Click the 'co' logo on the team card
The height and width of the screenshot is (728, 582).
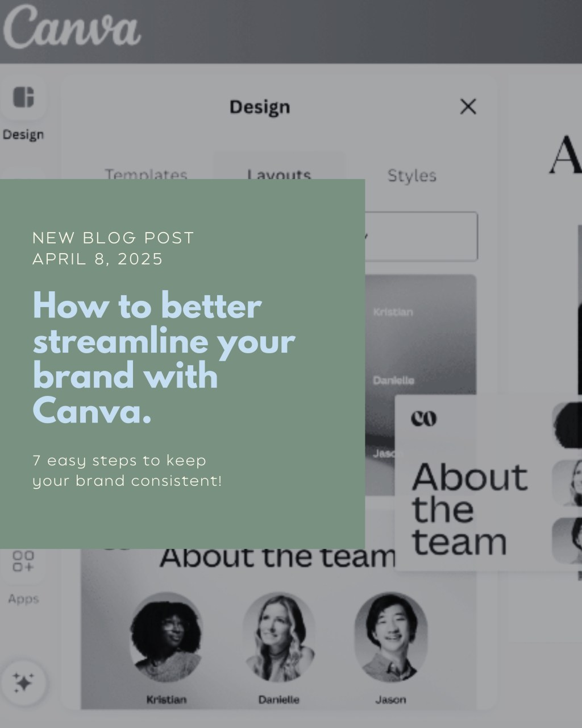423,419
